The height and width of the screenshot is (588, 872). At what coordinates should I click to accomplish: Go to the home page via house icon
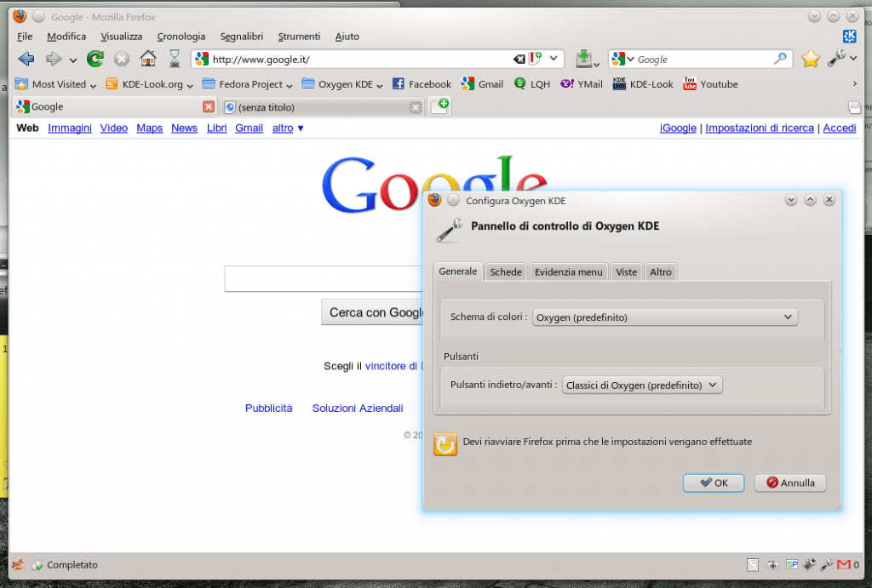click(x=148, y=59)
